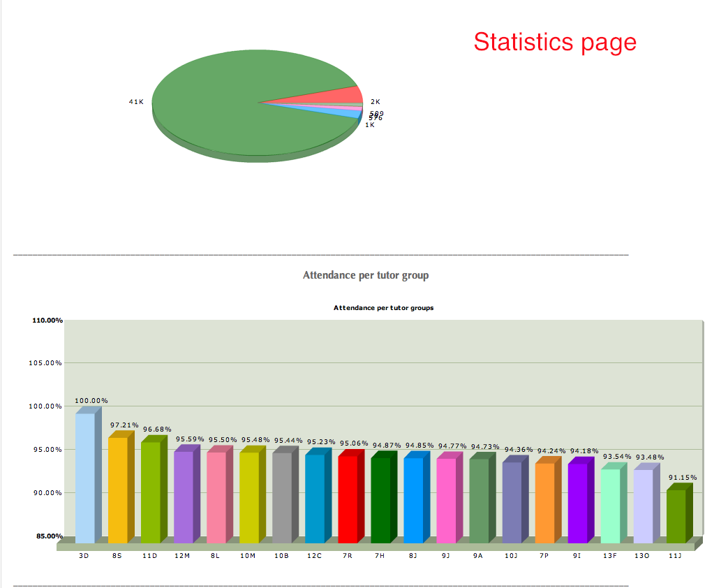Select the large green 41K pie slice
The height and width of the screenshot is (588, 728).
coord(230,105)
